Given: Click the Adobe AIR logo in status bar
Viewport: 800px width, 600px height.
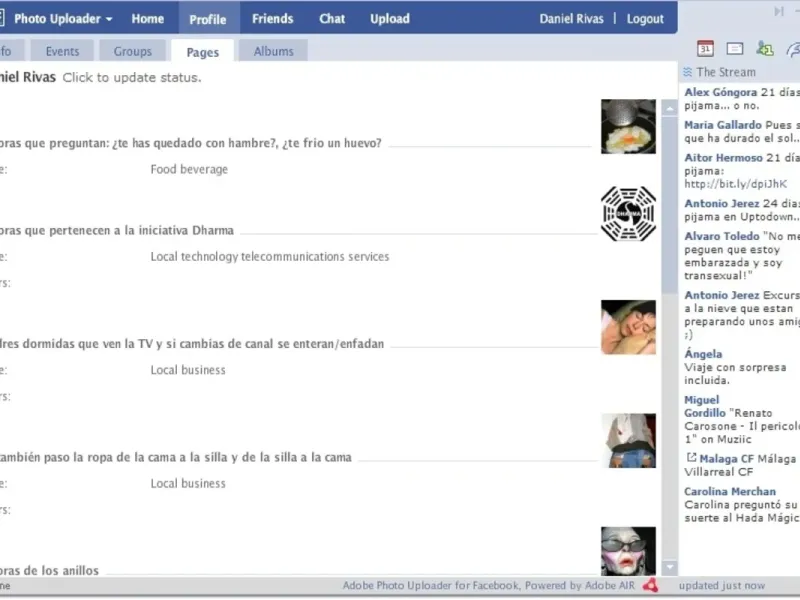Looking at the screenshot, I should (651, 585).
